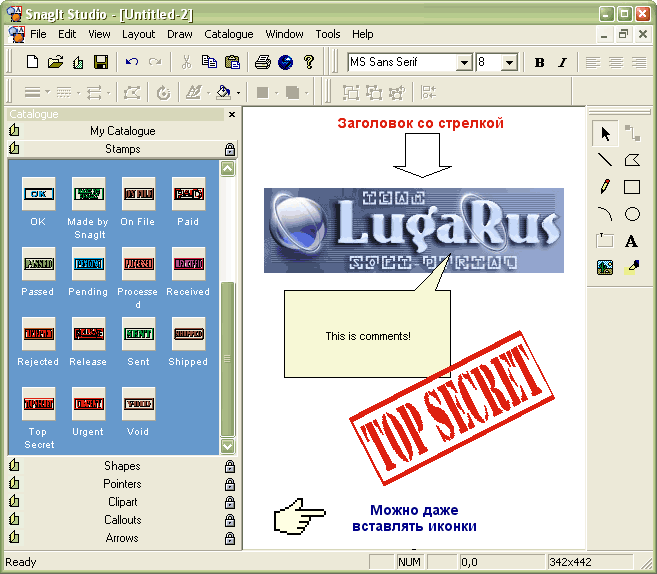Toggle lock on Shapes category
Screen dimensions: 657x574
pos(230,466)
